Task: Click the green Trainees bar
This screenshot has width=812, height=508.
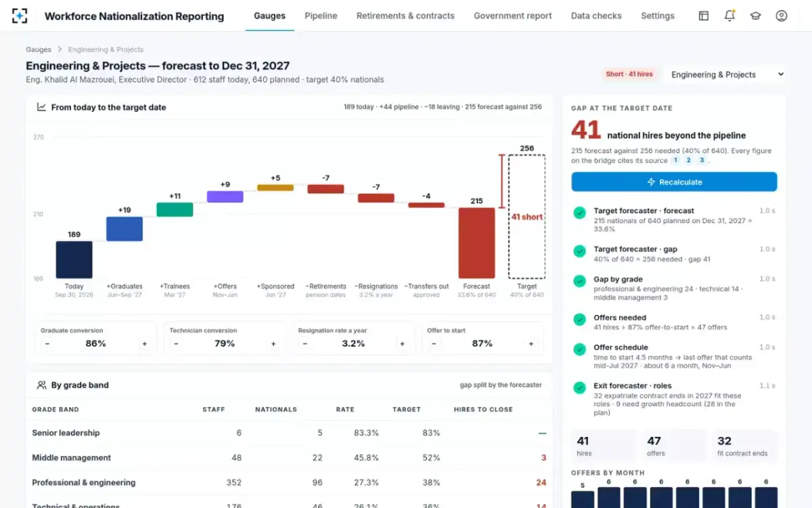Action: (x=175, y=209)
